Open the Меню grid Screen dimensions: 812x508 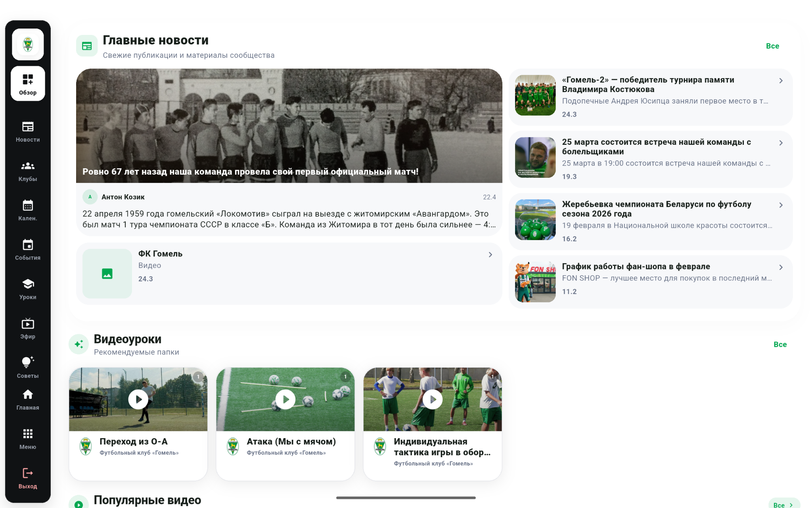[28, 439]
